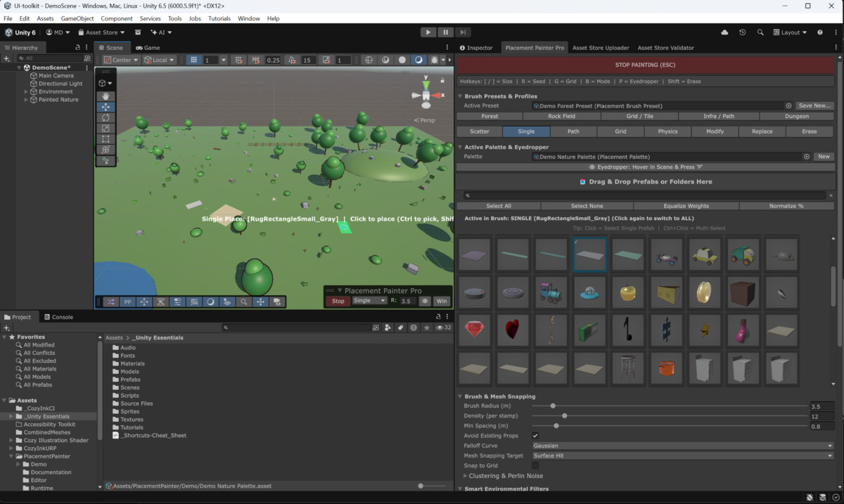Viewport: 844px width, 504px height.
Task: Select the Scale tool in Scene toolbar
Action: pyautogui.click(x=105, y=129)
